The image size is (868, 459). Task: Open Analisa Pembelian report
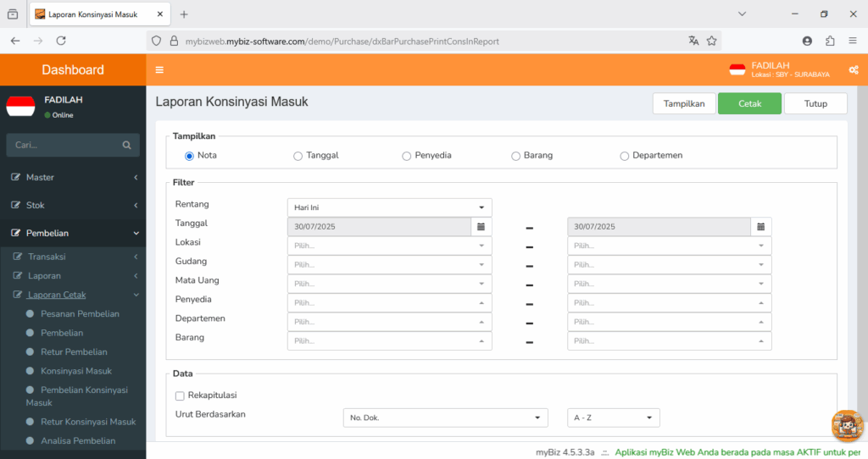(x=78, y=440)
